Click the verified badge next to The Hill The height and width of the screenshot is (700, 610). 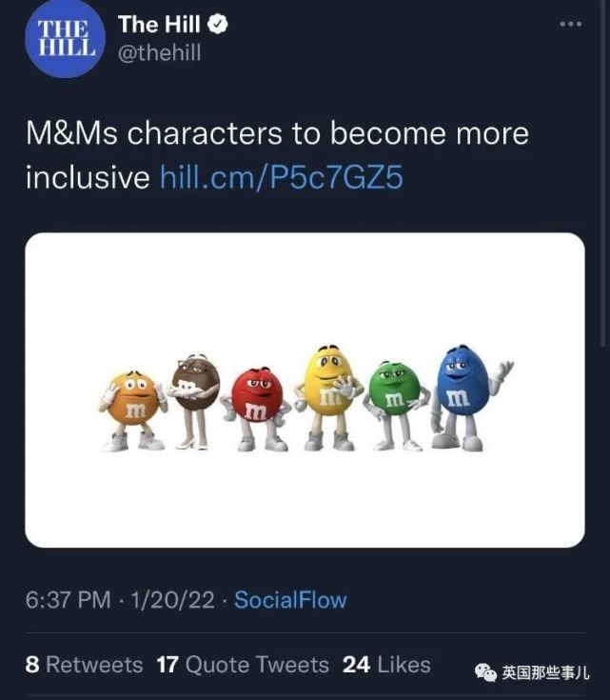[219, 26]
